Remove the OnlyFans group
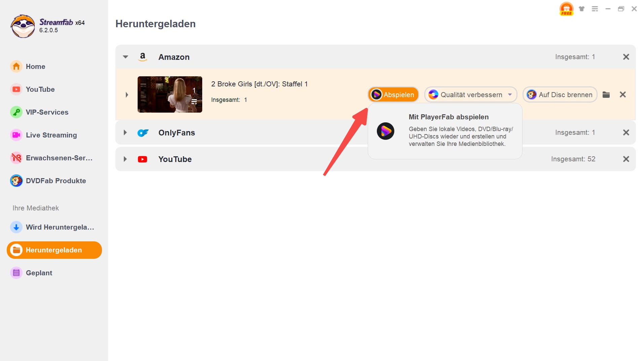Screen dimensions: 644x361 626,132
